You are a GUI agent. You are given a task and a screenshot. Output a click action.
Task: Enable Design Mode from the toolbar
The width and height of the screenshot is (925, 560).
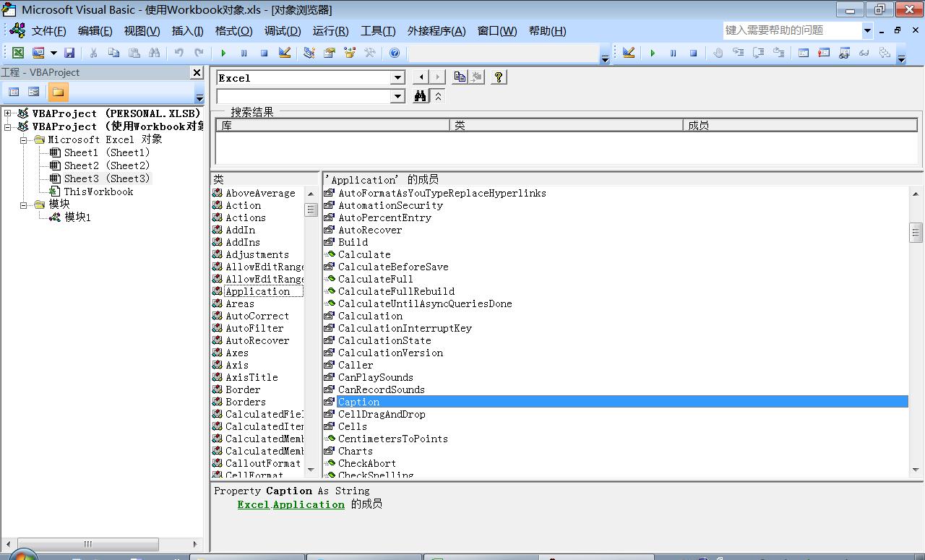tap(283, 52)
